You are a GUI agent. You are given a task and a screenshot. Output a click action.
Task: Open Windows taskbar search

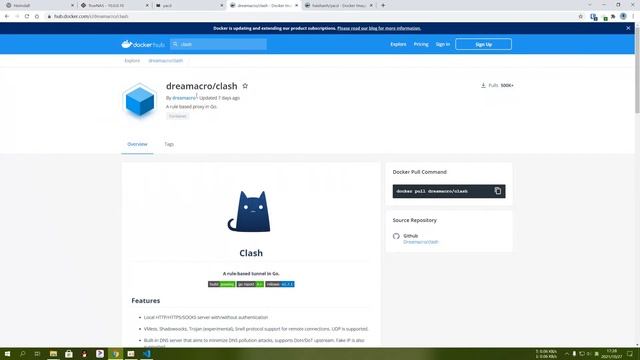pos(22,354)
